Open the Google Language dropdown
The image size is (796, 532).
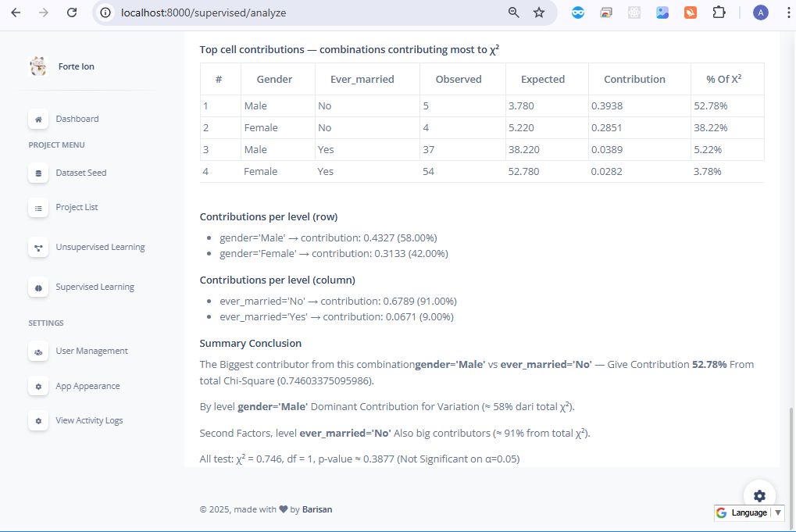pos(749,512)
